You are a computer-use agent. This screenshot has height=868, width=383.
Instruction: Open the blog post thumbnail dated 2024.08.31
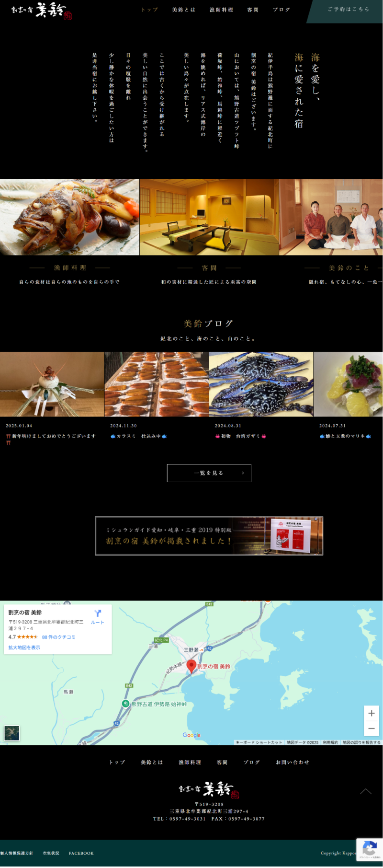(261, 384)
